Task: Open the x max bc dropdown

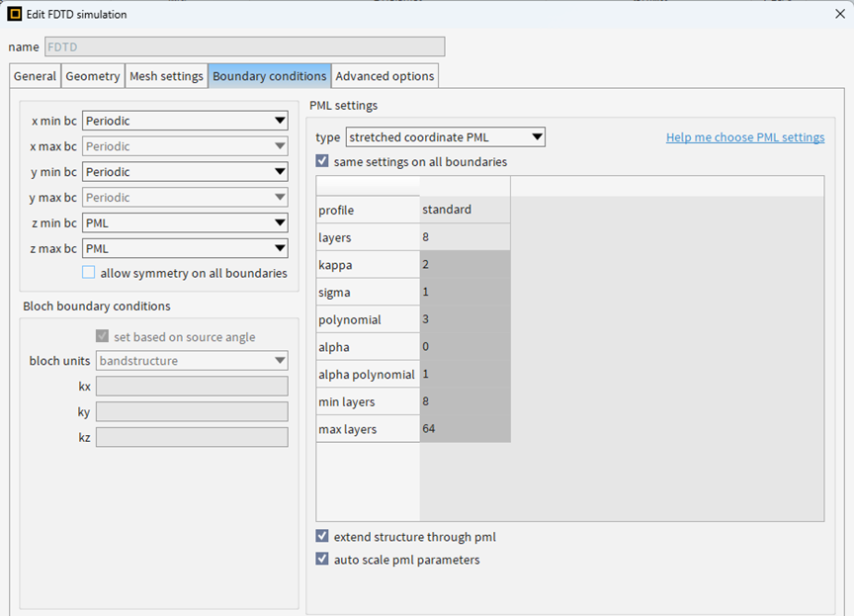Action: click(185, 146)
